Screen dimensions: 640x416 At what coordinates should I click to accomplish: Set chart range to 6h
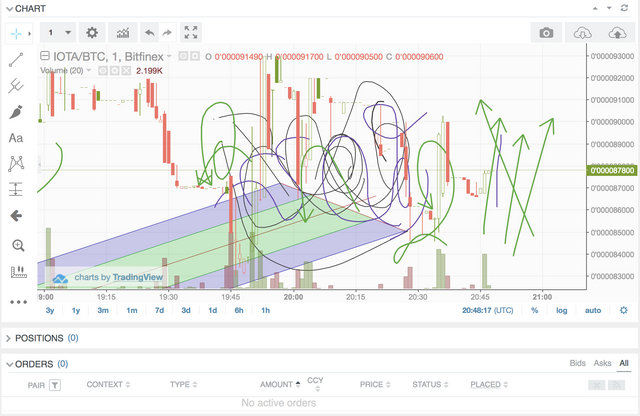[x=239, y=310]
